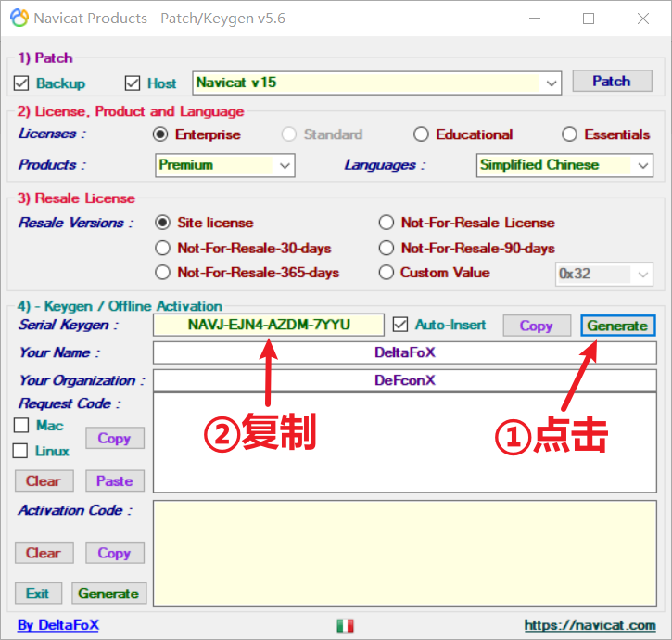Copy the Activation Code
This screenshot has width=672, height=640.
point(114,553)
